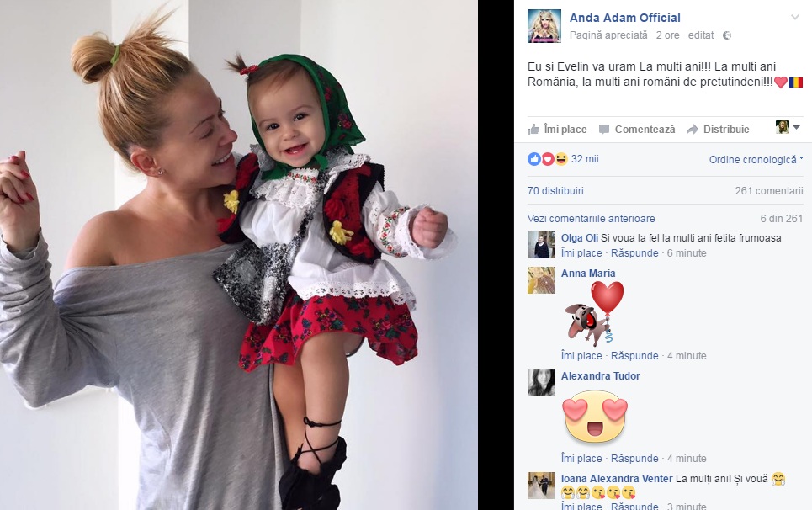The image size is (812, 510).
Task: Click 261 comentarii count
Action: point(769,190)
